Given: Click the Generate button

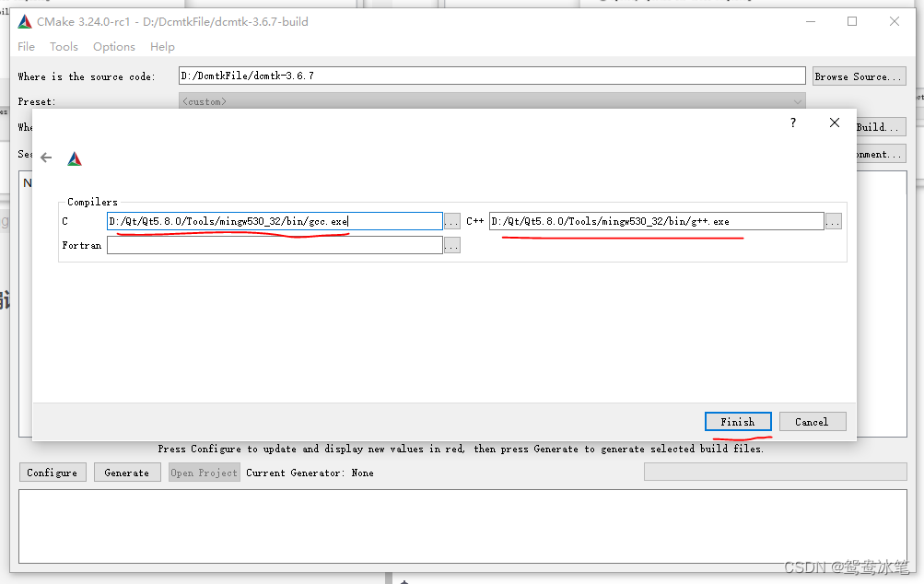Looking at the screenshot, I should [127, 473].
